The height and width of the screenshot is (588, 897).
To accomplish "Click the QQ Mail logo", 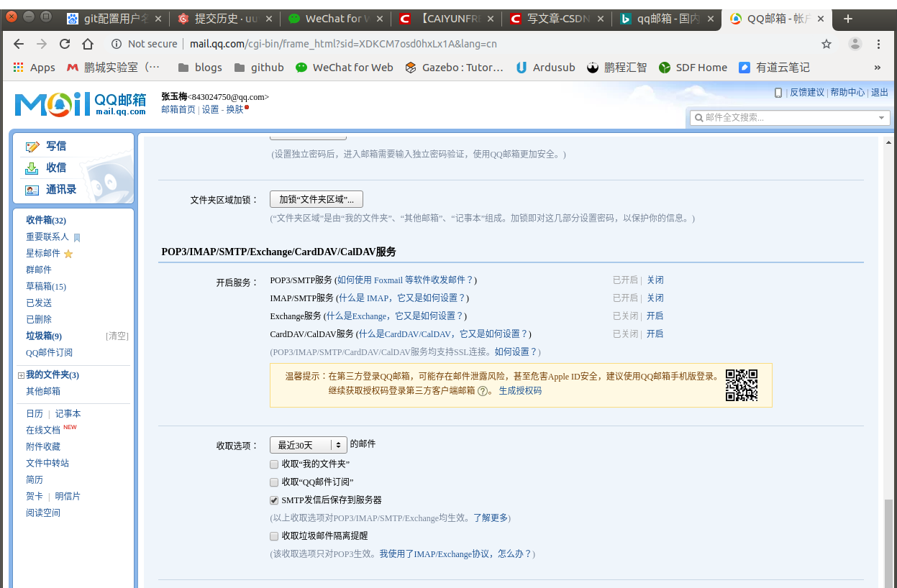I will [x=81, y=104].
